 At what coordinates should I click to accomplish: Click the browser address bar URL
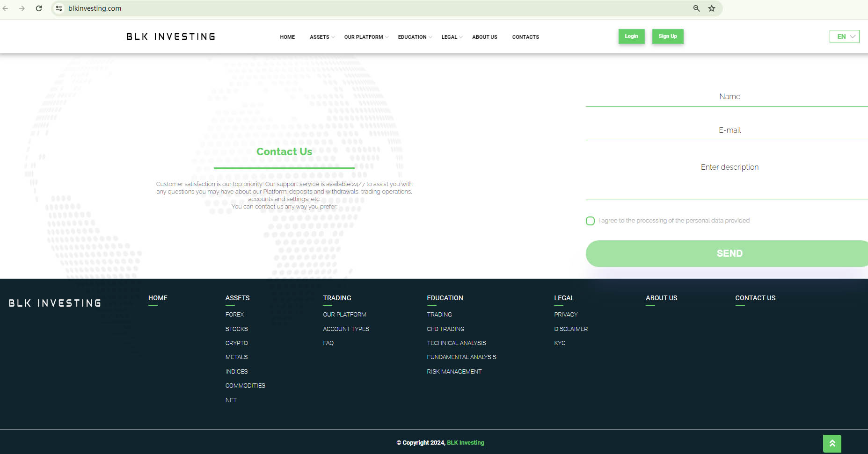click(x=95, y=8)
